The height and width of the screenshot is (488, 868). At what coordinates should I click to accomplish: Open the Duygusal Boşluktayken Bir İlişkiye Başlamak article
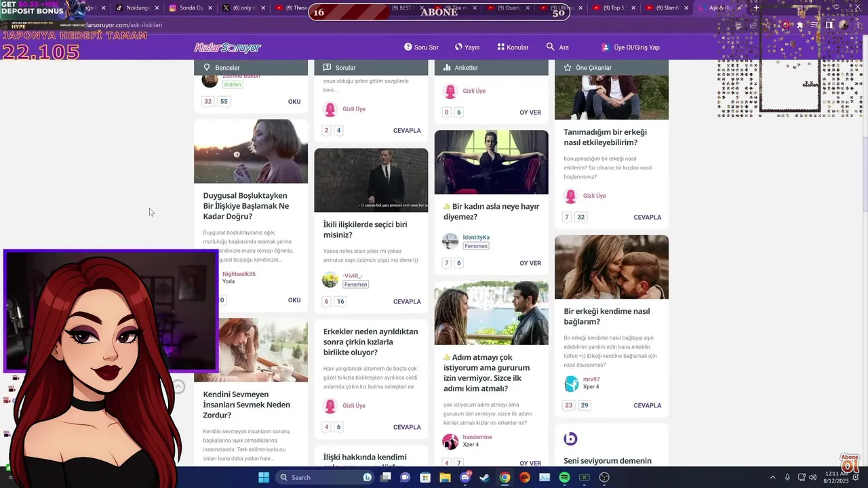point(246,206)
